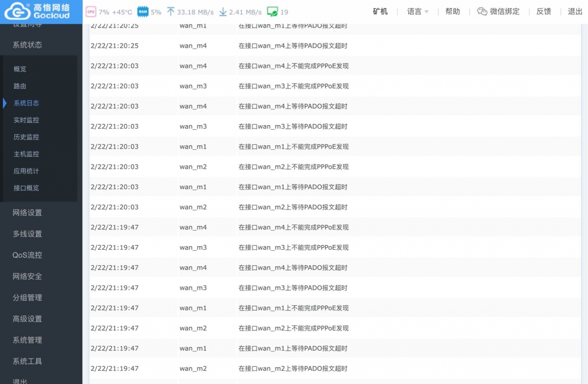588x384 pixels.
Task: Click 在接口wan_m3上不能完成PPPoE发现 at 21:20:03
Action: click(293, 86)
